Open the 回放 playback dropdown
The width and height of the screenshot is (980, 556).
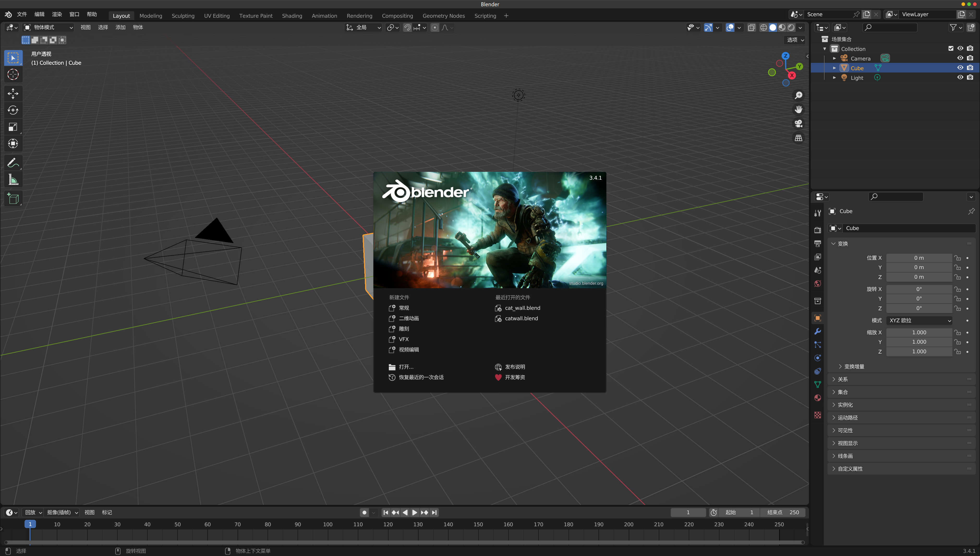[x=33, y=512]
